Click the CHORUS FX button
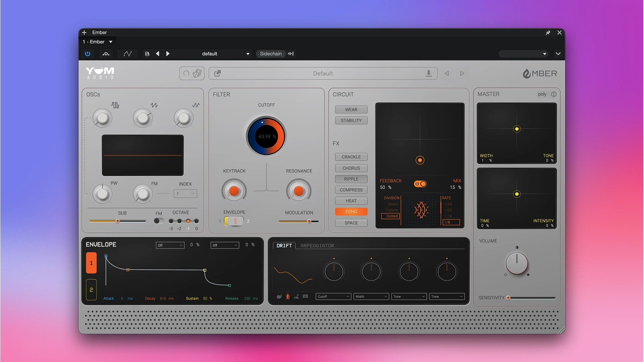Image resolution: width=644 pixels, height=362 pixels. coord(351,168)
